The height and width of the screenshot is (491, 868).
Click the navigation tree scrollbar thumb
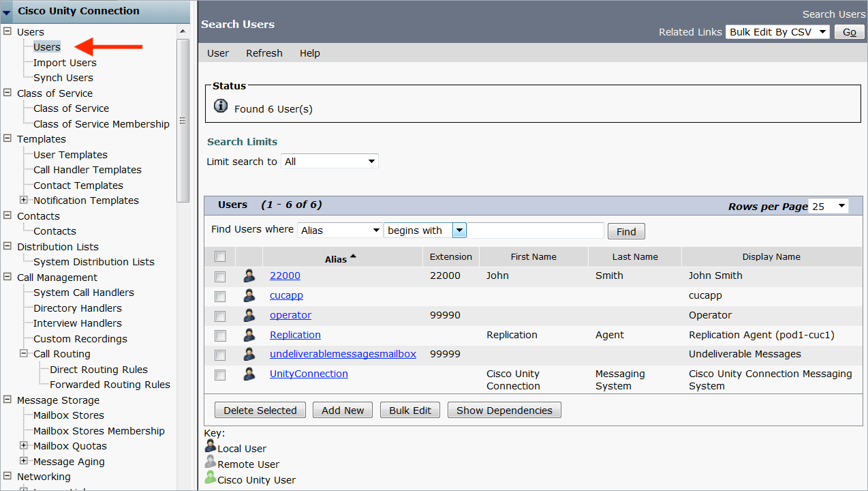[x=183, y=121]
